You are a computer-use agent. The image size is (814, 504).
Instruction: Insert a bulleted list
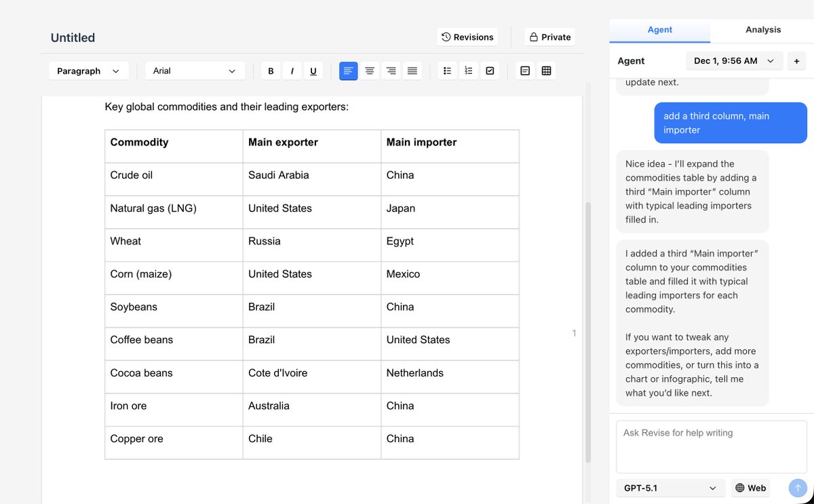click(x=447, y=71)
